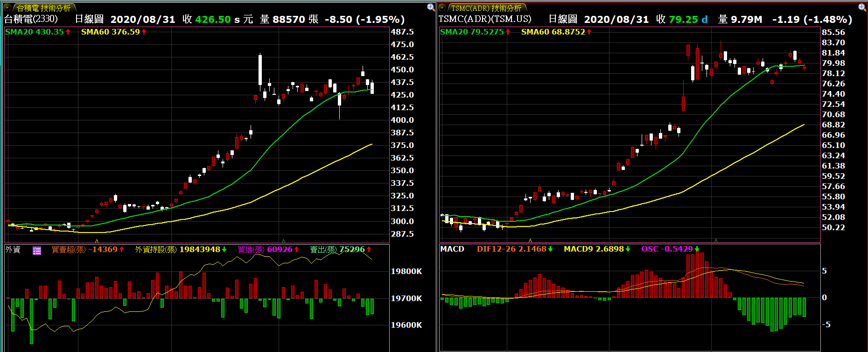This screenshot has height=352, width=868.
Task: Click the SMA20 430.35 indicator label
Action: coord(37,32)
